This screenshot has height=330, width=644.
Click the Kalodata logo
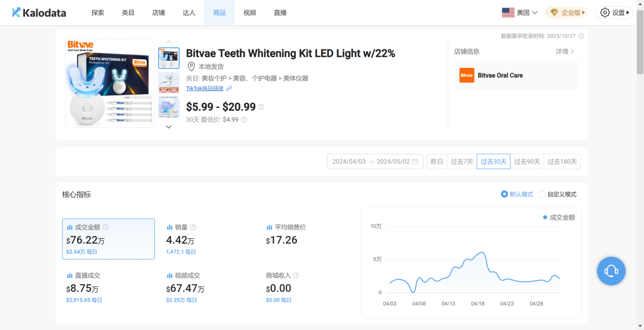[x=39, y=13]
